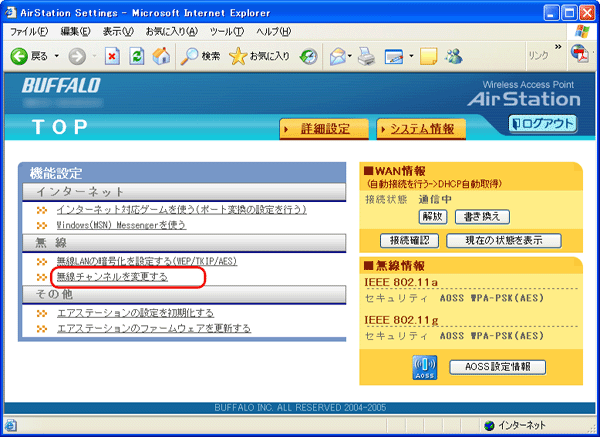Viewport: 600px width, 437px height.
Task: Open the yellow note Discuss icon
Action: pyautogui.click(x=429, y=56)
